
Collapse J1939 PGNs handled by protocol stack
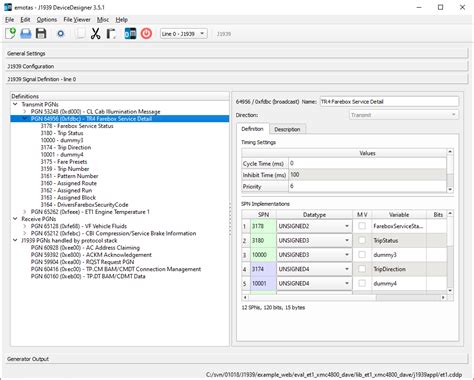pyautogui.click(x=15, y=240)
